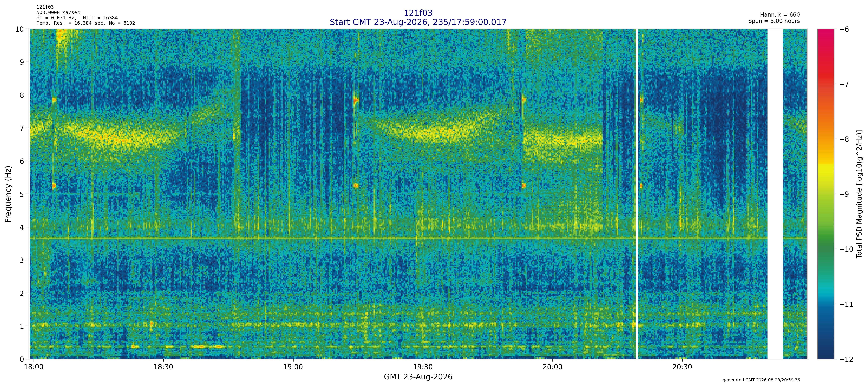Click the "19:30" time tick label
The height and width of the screenshot is (387, 868).
pyautogui.click(x=423, y=367)
